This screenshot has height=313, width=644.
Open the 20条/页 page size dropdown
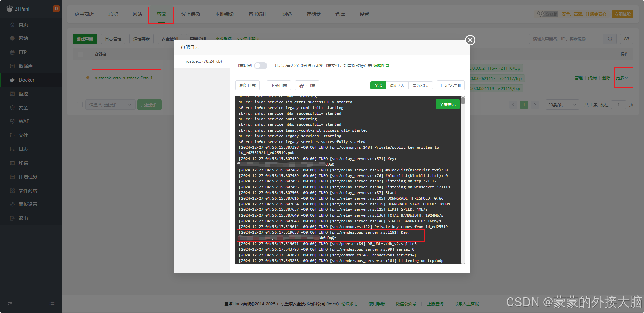(x=562, y=105)
